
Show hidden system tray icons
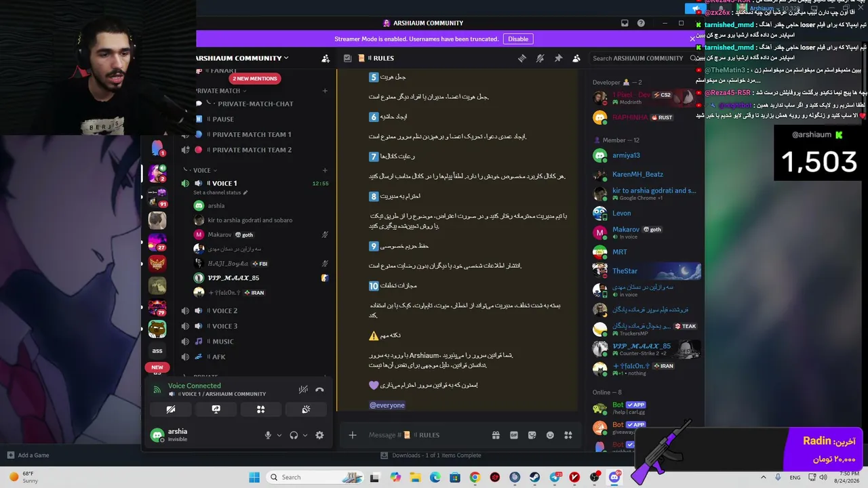pos(763,477)
